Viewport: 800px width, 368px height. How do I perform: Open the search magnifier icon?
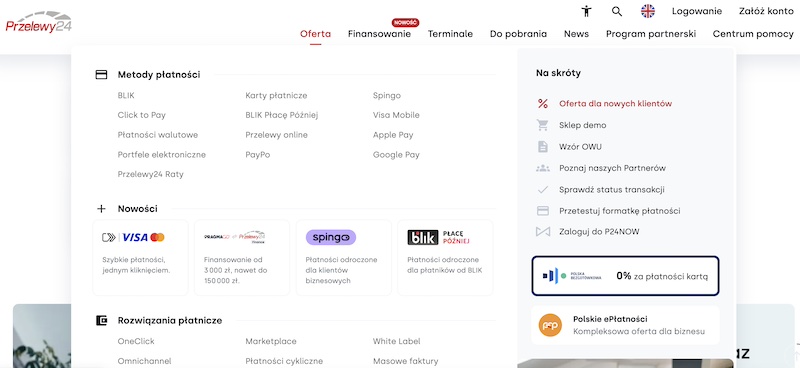(617, 11)
